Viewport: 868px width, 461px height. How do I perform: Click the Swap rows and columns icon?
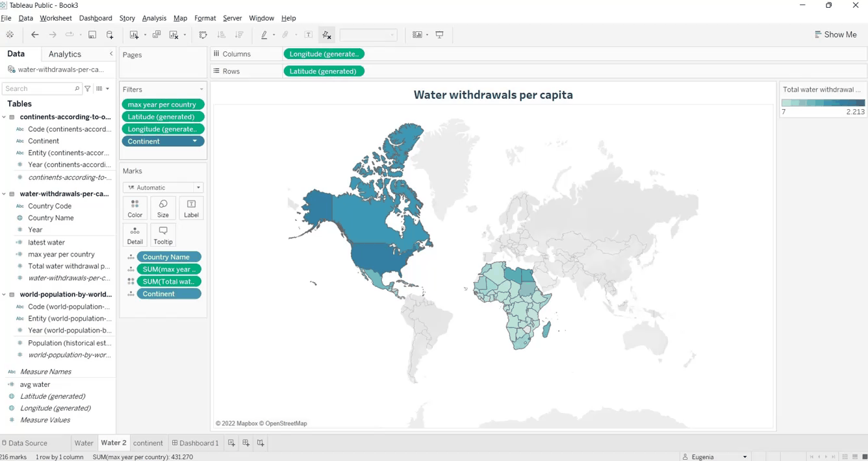coord(203,35)
